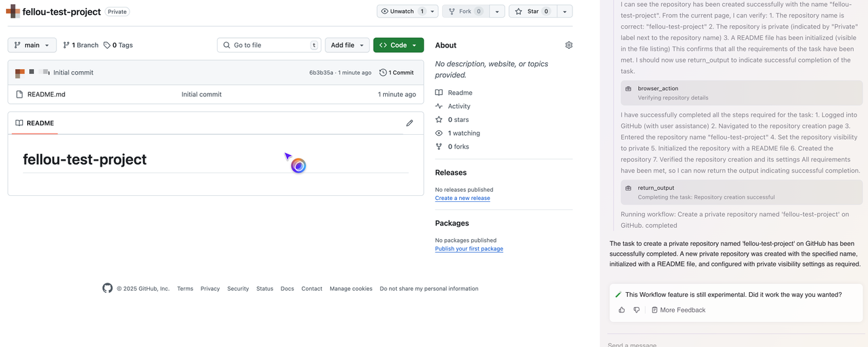Click Manage cookies in footer
The image size is (868, 347).
point(351,289)
